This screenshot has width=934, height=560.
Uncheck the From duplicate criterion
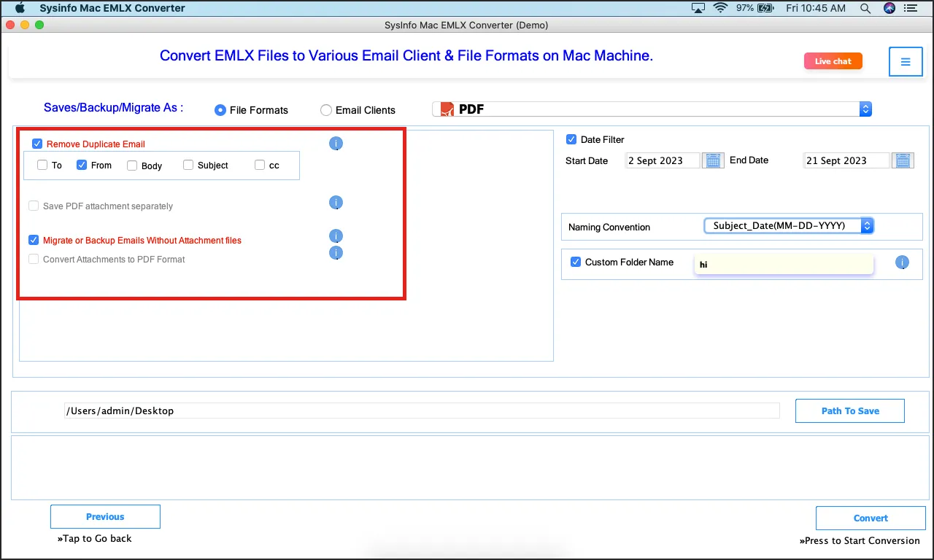coord(82,165)
